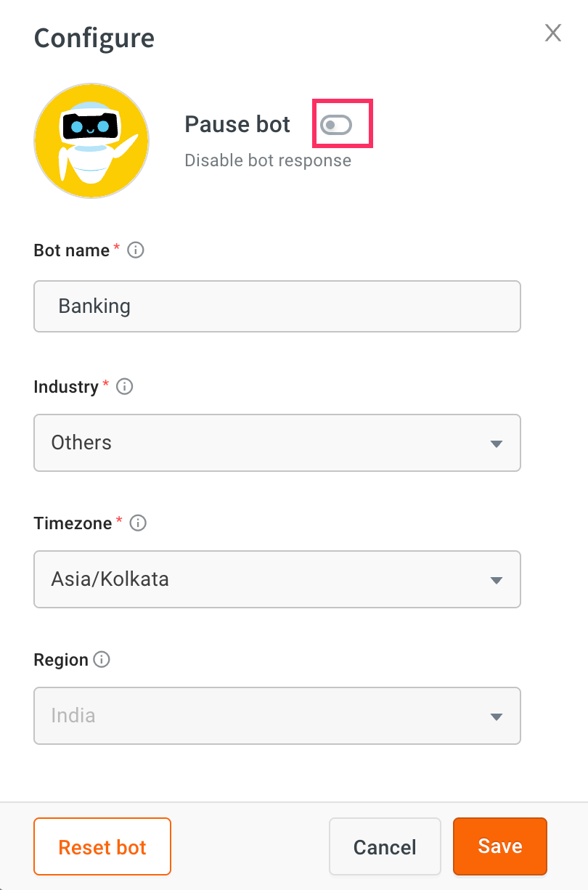Viewport: 588px width, 890px height.
Task: Open the Region dropdown showing India
Action: pos(277,716)
